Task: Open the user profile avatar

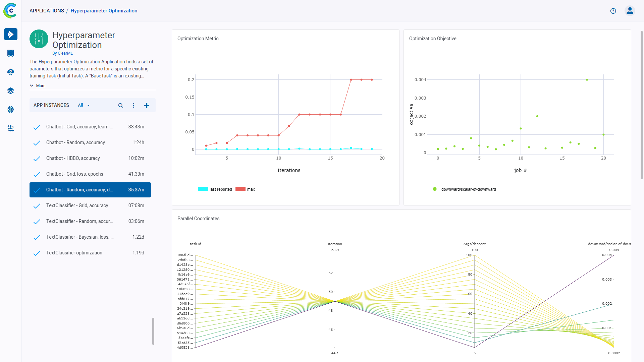Action: [x=630, y=11]
